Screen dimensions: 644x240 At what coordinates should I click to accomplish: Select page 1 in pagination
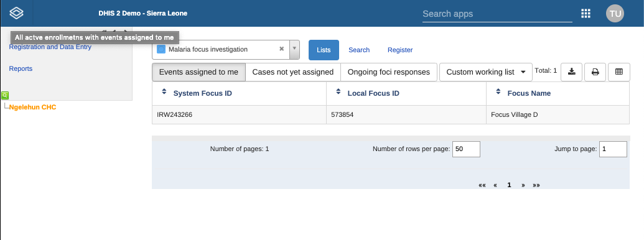point(509,185)
